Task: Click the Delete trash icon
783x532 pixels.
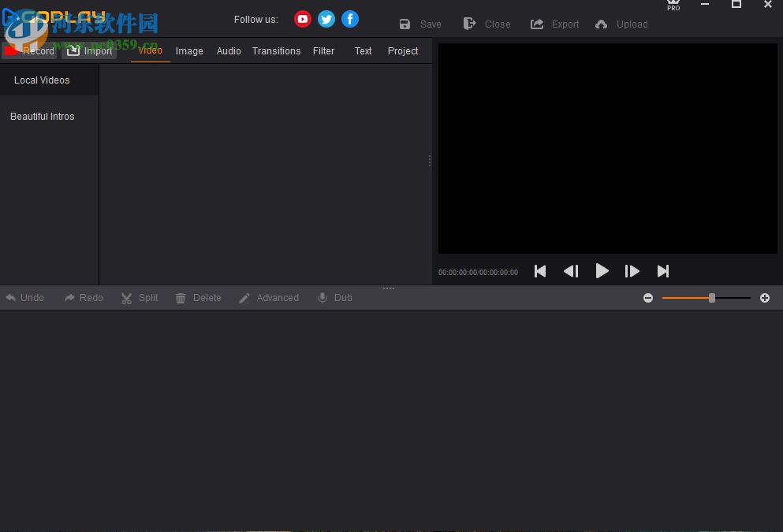Action: pos(181,298)
